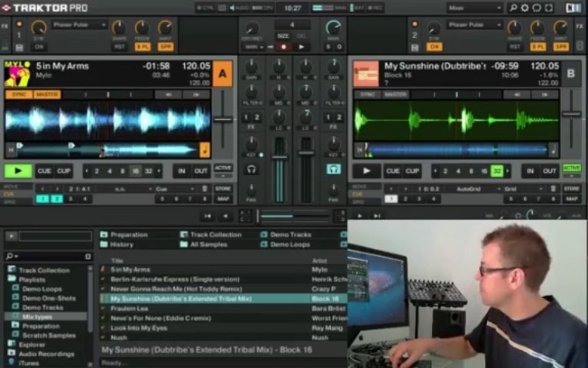The height and width of the screenshot is (368, 588).
Task: Open the loop recorder MAIN source dropdown
Action: [x=254, y=48]
